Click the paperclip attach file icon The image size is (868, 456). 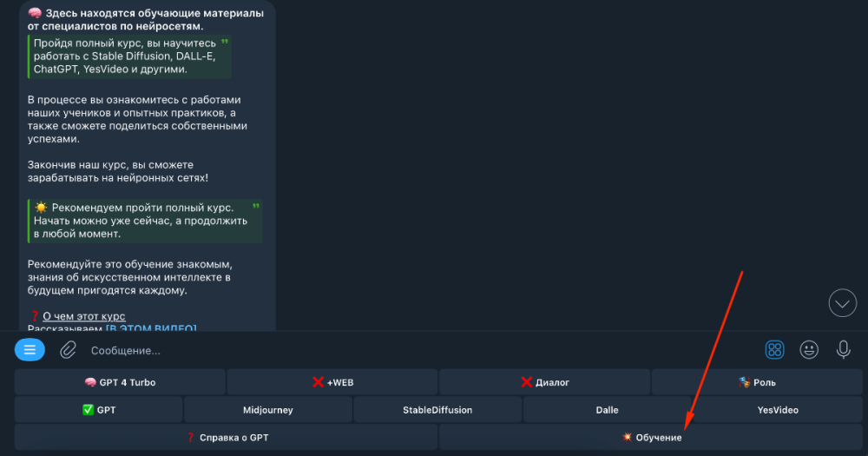(68, 350)
